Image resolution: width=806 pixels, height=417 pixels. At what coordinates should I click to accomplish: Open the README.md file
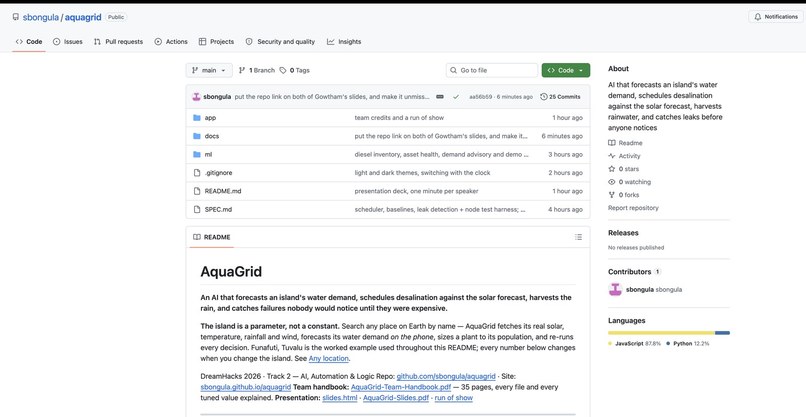[223, 191]
